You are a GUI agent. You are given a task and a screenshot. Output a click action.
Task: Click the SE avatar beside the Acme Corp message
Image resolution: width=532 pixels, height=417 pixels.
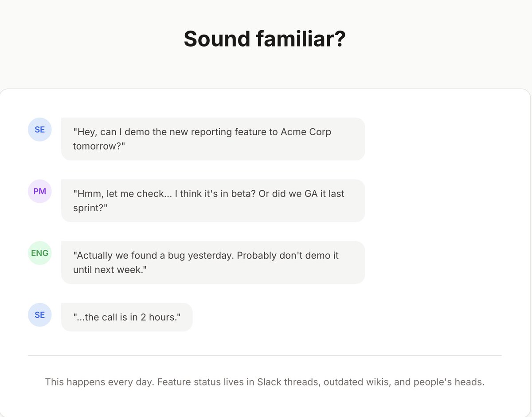click(x=40, y=130)
